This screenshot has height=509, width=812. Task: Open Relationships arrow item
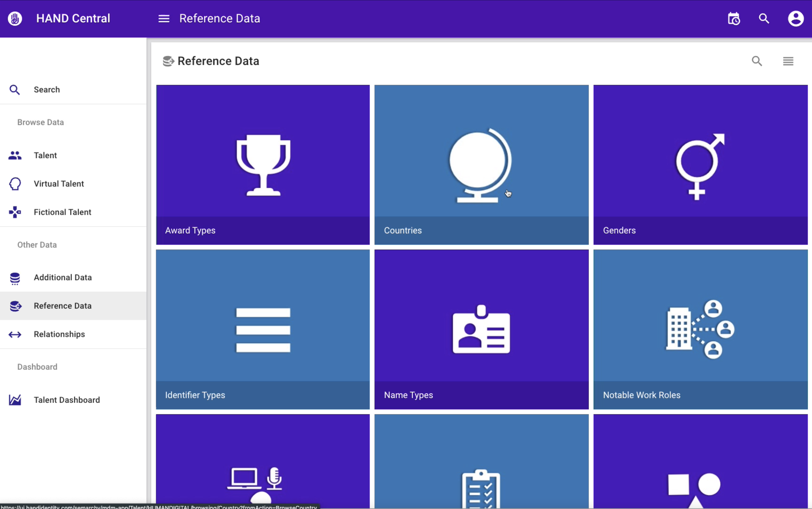point(15,334)
